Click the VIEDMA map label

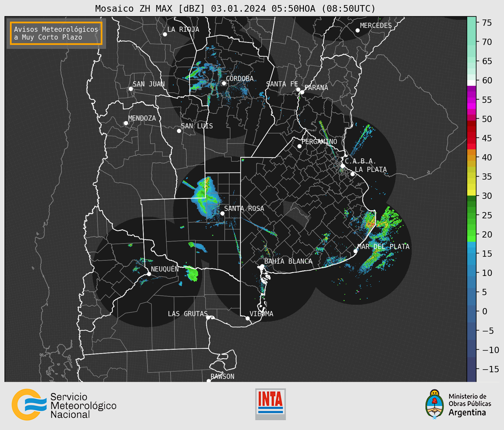tap(261, 314)
